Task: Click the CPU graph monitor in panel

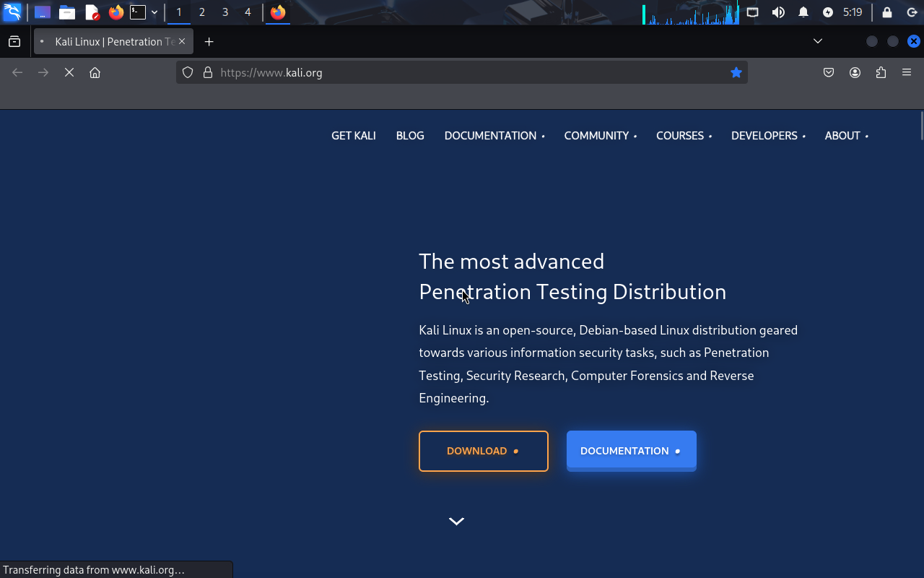Action: [x=691, y=13]
